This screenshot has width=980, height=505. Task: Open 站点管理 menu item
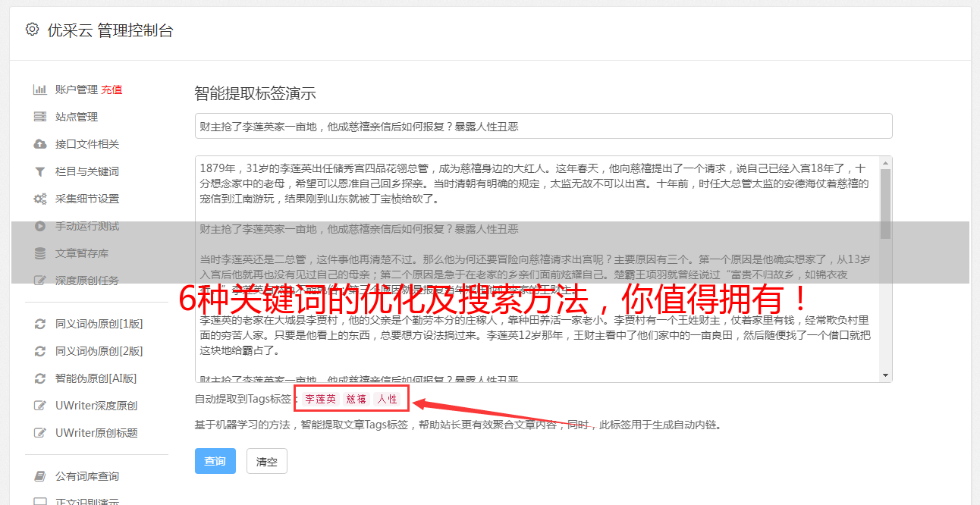click(77, 117)
